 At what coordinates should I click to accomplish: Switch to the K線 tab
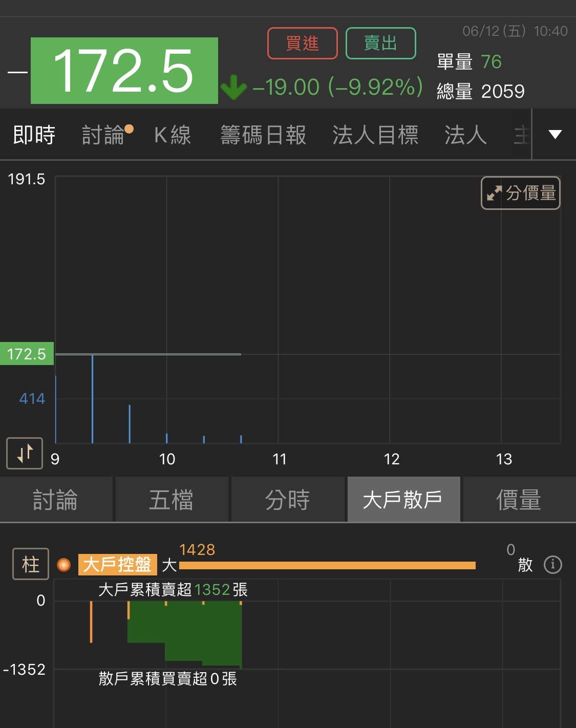[x=173, y=136]
